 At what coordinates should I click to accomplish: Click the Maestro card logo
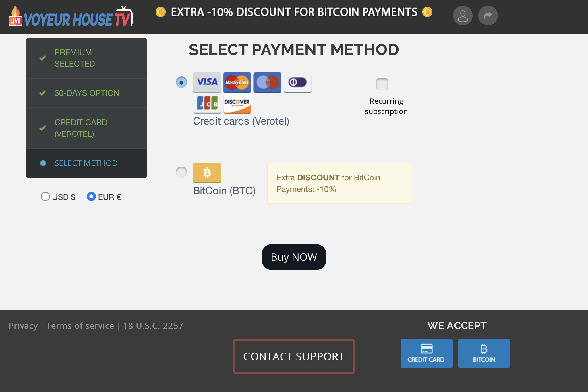pyautogui.click(x=267, y=82)
